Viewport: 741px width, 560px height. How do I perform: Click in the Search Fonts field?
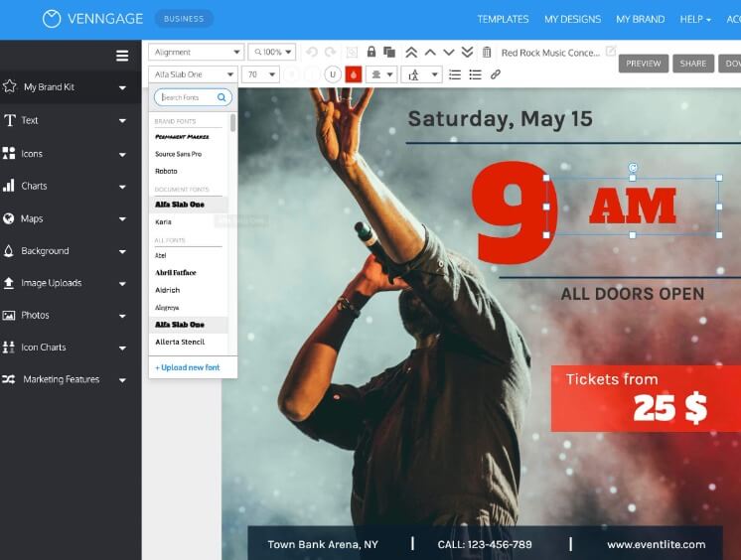tap(193, 97)
